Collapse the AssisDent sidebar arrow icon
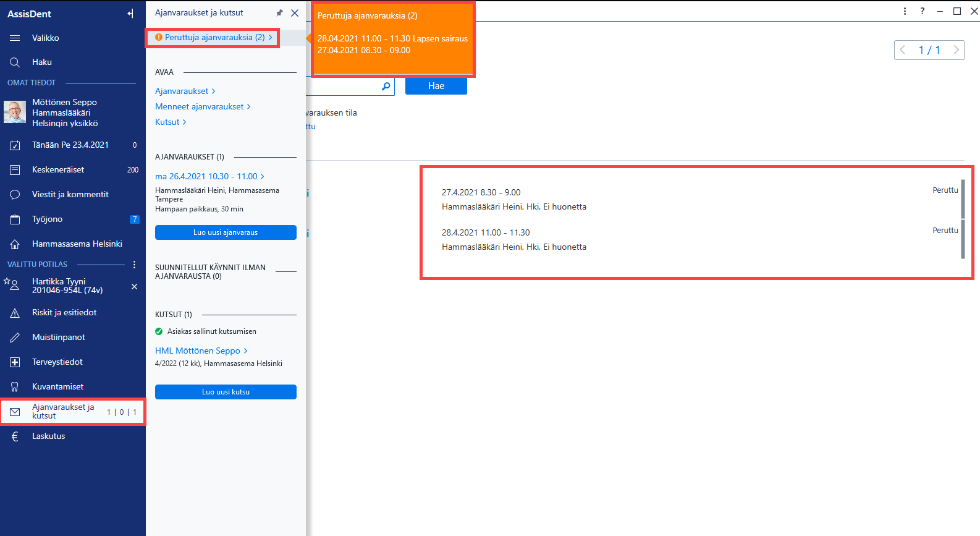 pyautogui.click(x=130, y=14)
